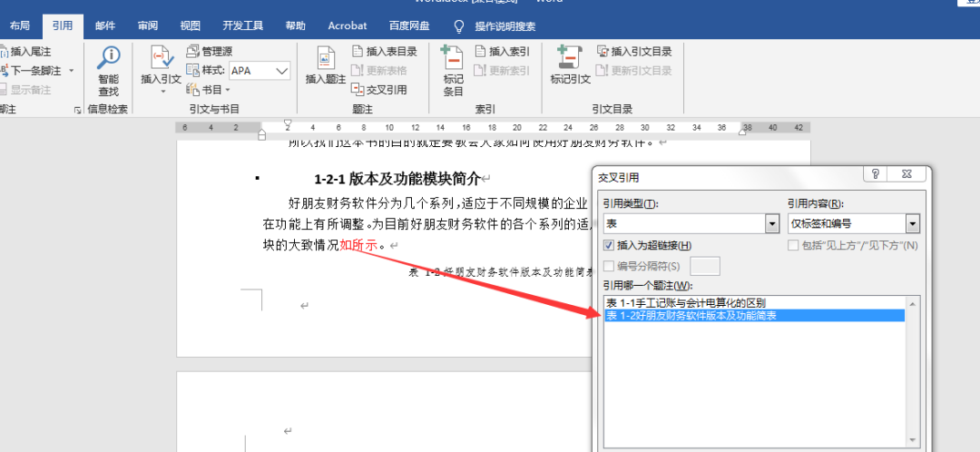The height and width of the screenshot is (452, 980).
Task: Select caption 表 1-2好朋友财务软件版本及功能简表
Action: pyautogui.click(x=756, y=316)
